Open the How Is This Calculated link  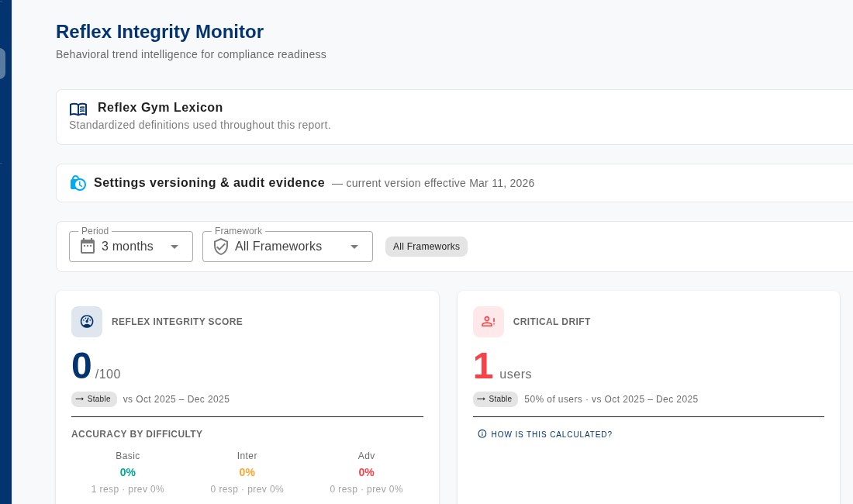pyautogui.click(x=551, y=434)
